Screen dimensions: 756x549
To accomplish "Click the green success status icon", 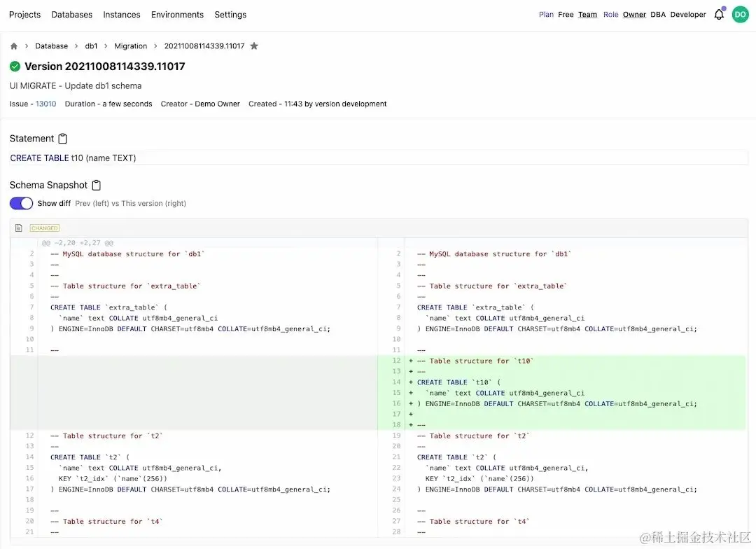I will point(15,66).
